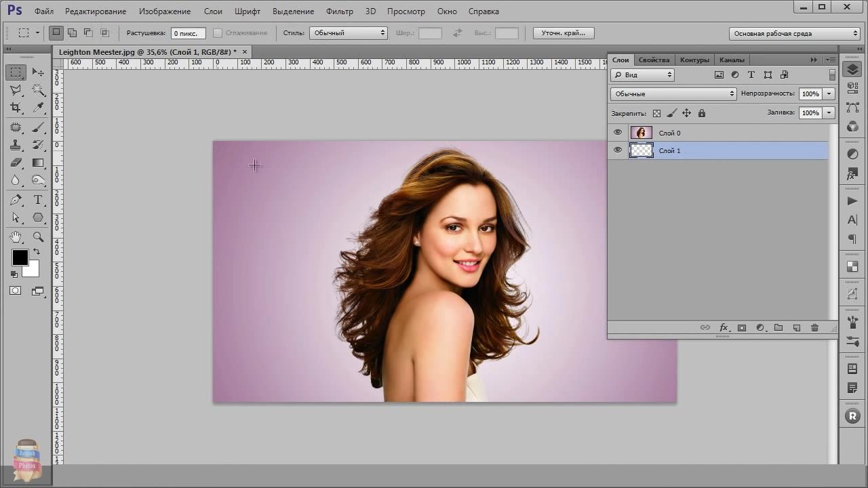Create a new layer group folder
The width and height of the screenshot is (868, 488).
[778, 328]
